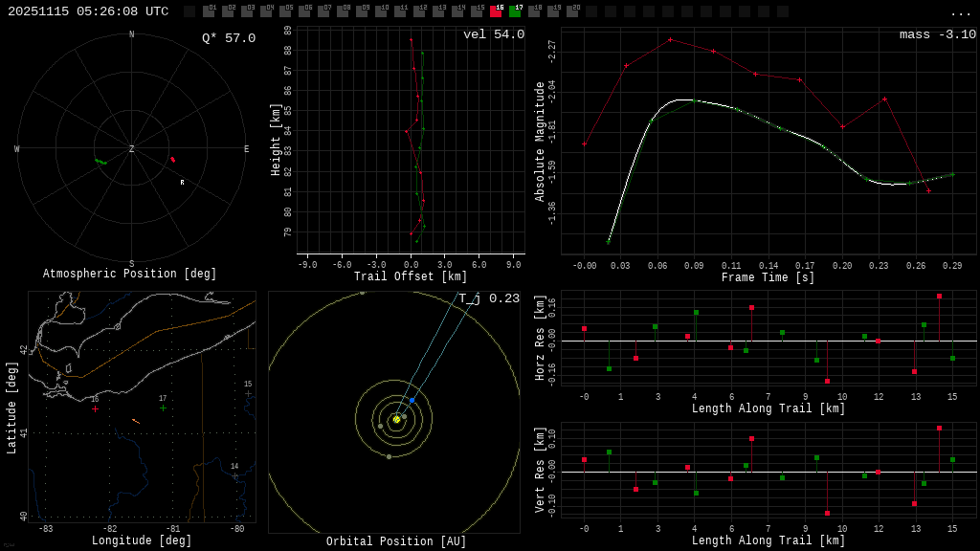Click the green station 17 map marker
The image size is (980, 551).
pos(163,408)
